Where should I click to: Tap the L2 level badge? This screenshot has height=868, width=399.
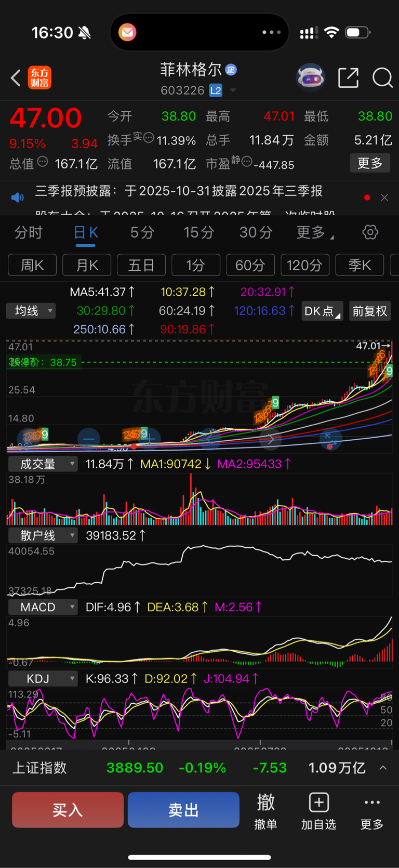pos(216,90)
